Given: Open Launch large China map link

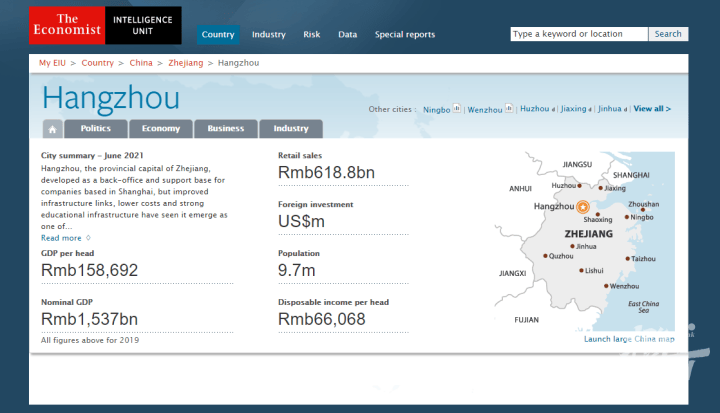Looking at the screenshot, I should (x=629, y=339).
